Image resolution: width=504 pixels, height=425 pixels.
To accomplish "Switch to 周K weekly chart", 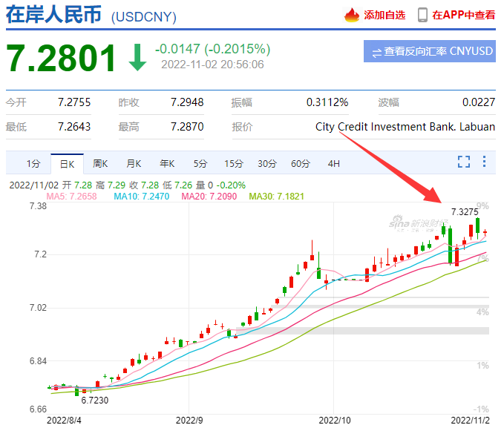I will (100, 163).
